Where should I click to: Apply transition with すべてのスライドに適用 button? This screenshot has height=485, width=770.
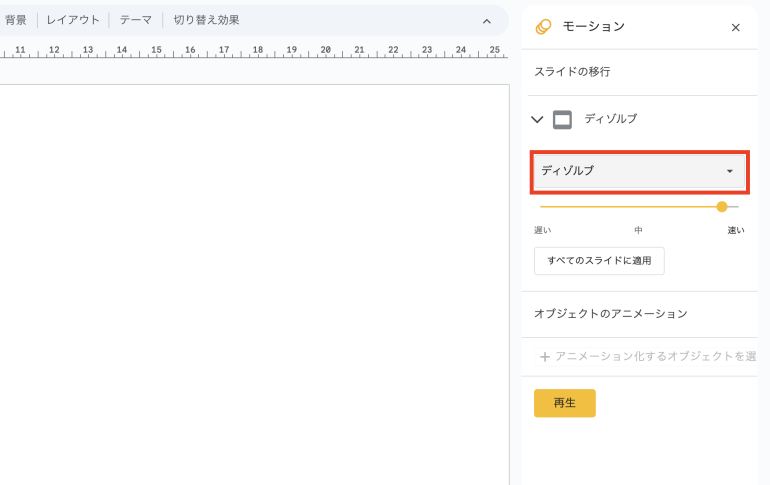[599, 261]
